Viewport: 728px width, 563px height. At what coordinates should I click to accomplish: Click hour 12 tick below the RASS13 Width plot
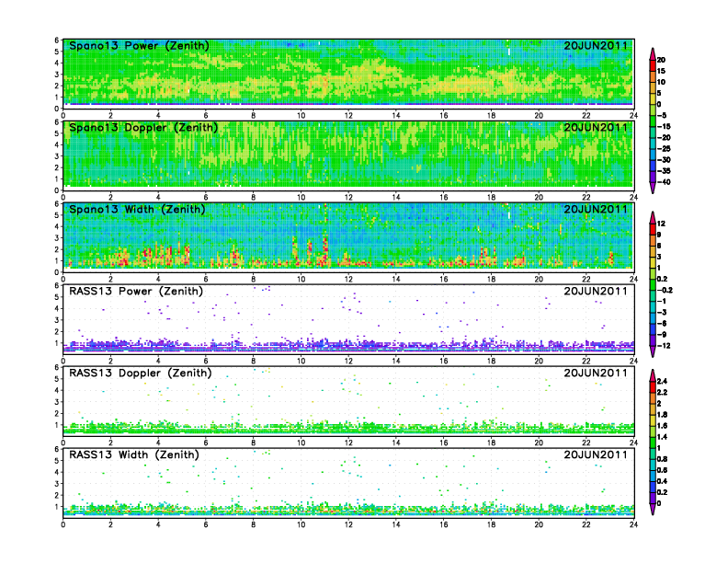pos(348,524)
